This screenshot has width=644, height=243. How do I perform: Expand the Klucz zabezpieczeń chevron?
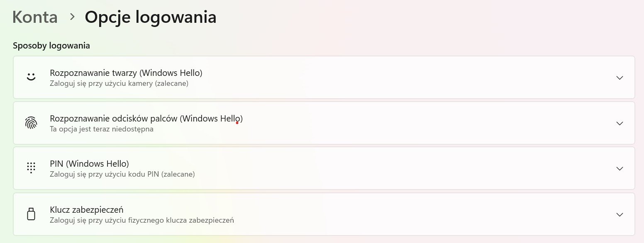point(620,214)
